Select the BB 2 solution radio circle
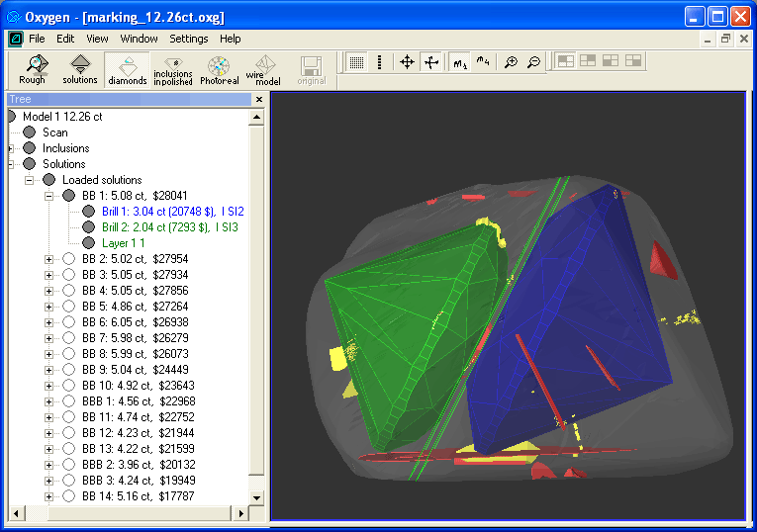This screenshot has width=757, height=532. coord(68,259)
